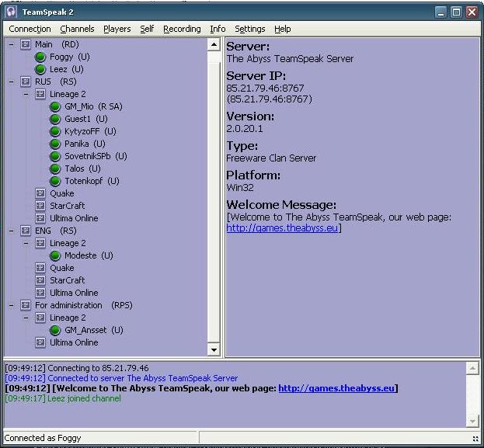Click the TeamSpeak headset icon in title bar
484x448 pixels.
pos(11,12)
